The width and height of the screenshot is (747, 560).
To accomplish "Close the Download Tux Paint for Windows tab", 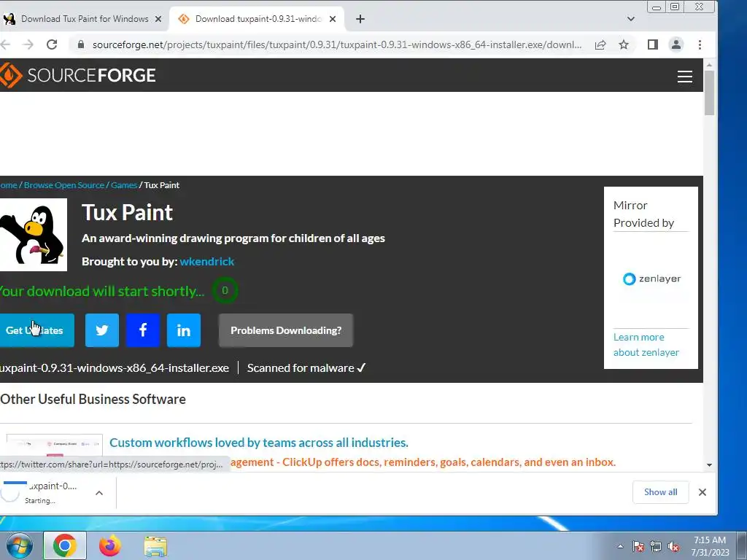I will 158,19.
